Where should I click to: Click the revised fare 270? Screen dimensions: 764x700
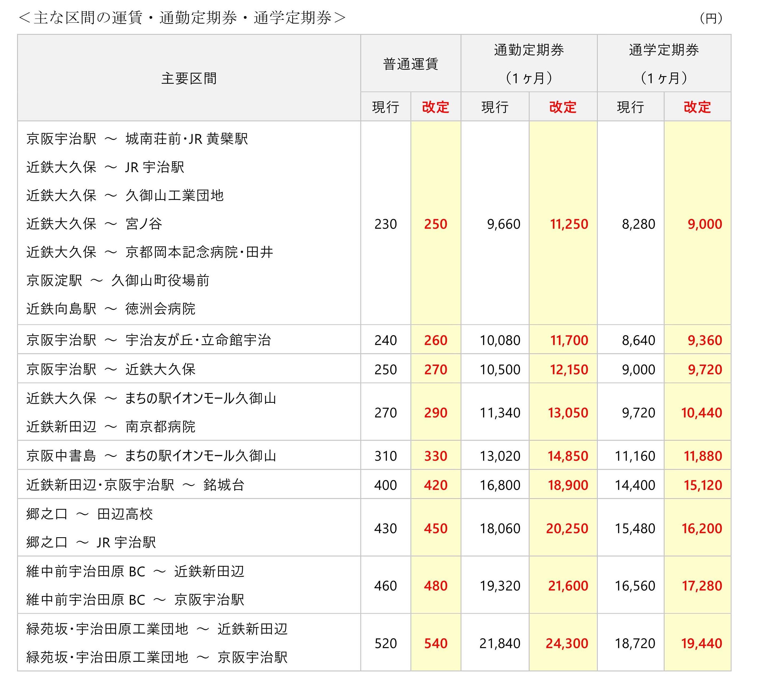435,370
